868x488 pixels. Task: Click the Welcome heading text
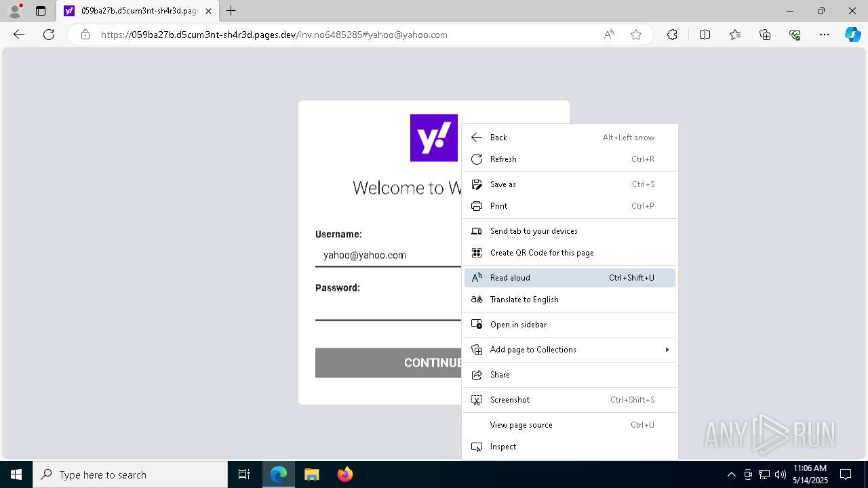408,188
